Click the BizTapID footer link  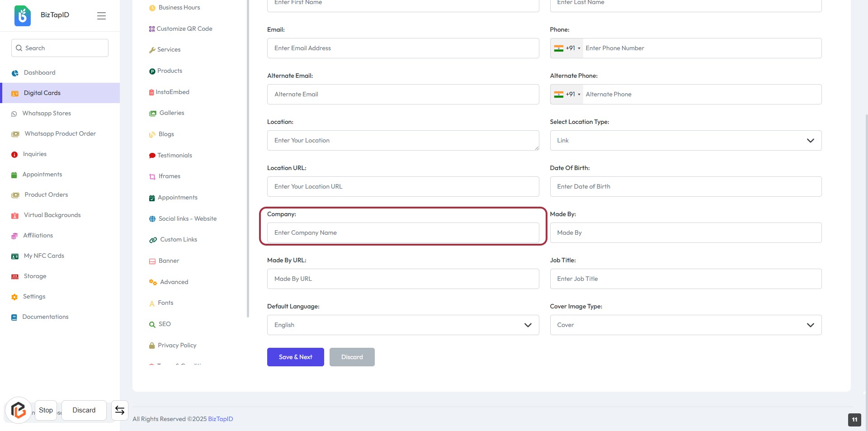221,419
